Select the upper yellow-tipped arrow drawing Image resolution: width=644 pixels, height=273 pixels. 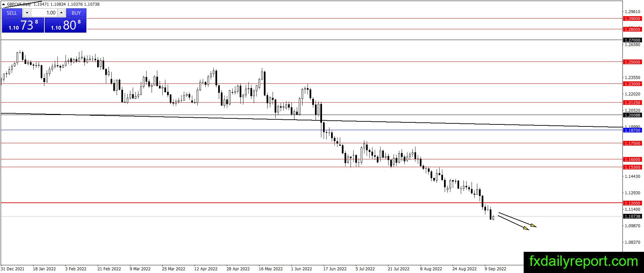517,220
